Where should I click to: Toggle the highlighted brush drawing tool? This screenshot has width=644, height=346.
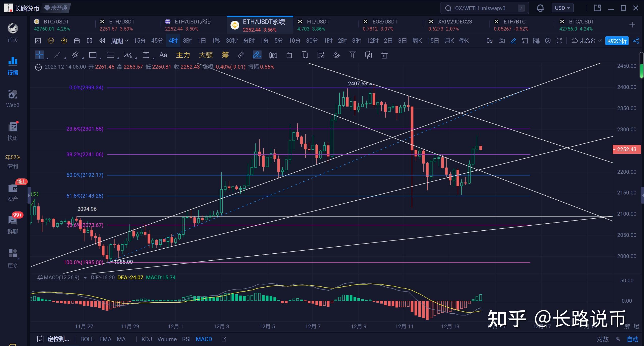click(257, 55)
